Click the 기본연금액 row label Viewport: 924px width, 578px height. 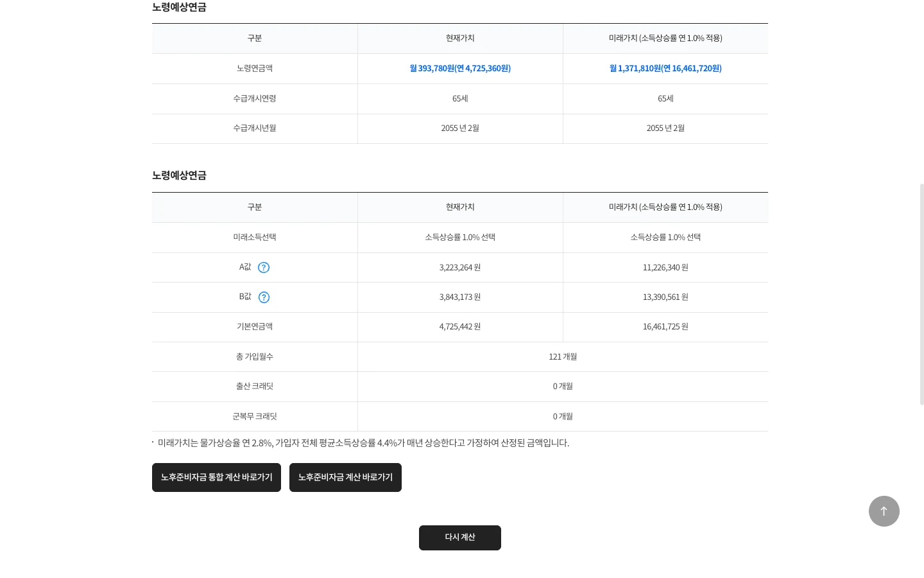click(255, 327)
